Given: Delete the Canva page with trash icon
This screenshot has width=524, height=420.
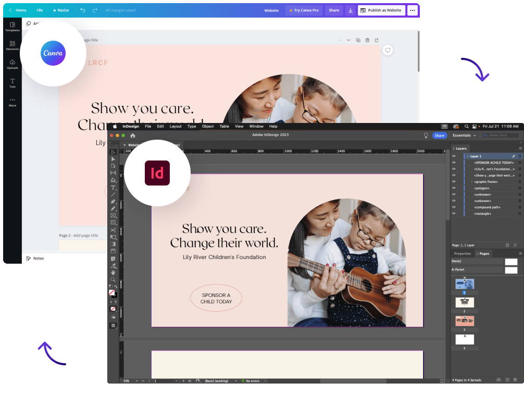Looking at the screenshot, I should (x=367, y=40).
